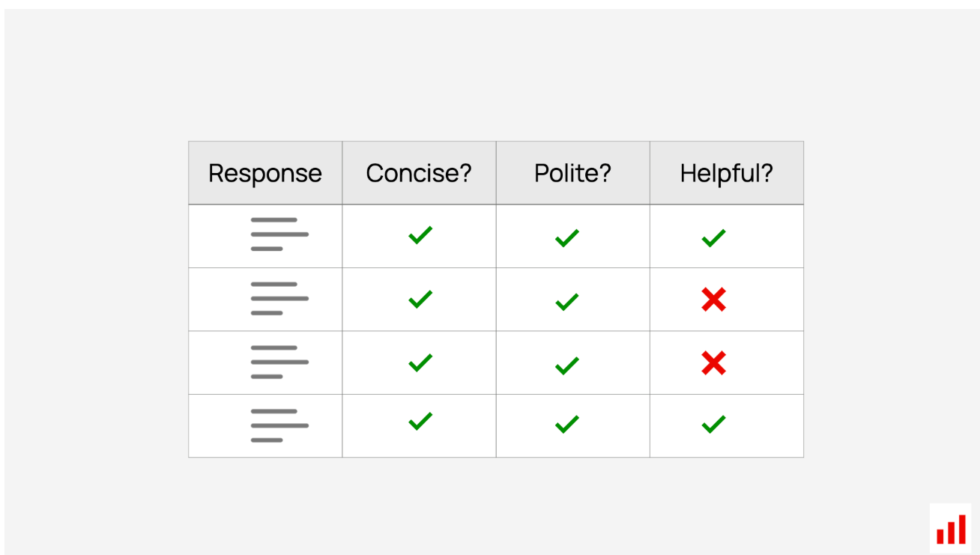Click first row Polite green checkmark
This screenshot has height=555, width=980.
pos(567,238)
